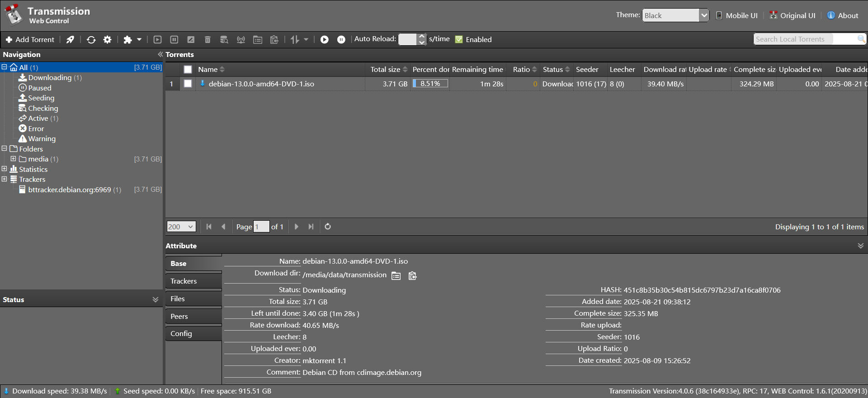868x398 pixels.
Task: Open the 200 page size dropdown
Action: click(181, 227)
